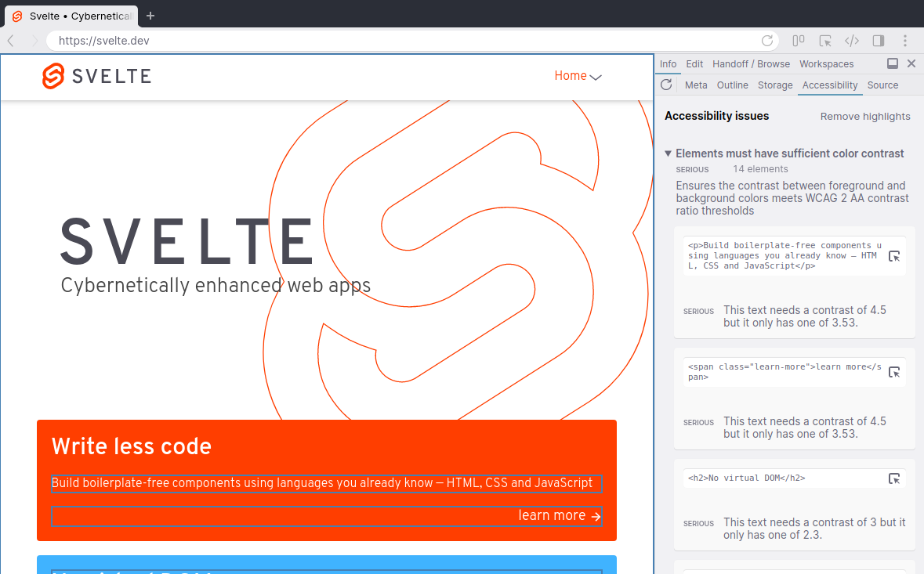Switch to the Outline tab
The height and width of the screenshot is (574, 924).
point(732,85)
